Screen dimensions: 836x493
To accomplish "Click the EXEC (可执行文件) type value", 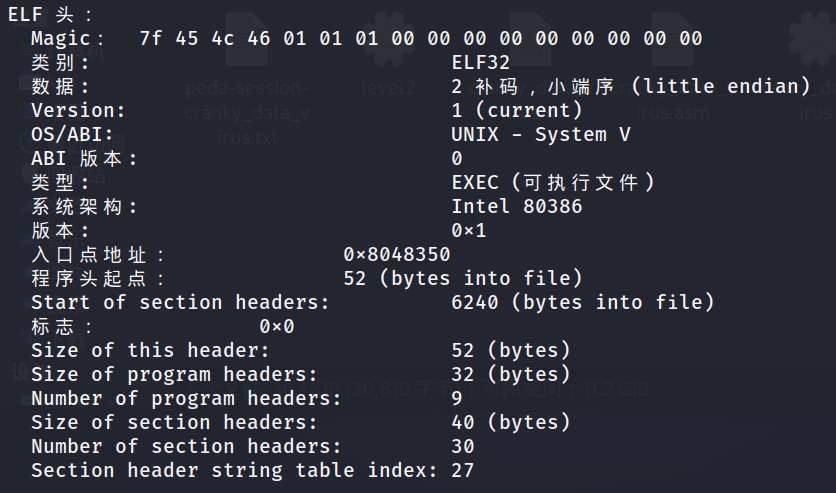I will point(553,182).
